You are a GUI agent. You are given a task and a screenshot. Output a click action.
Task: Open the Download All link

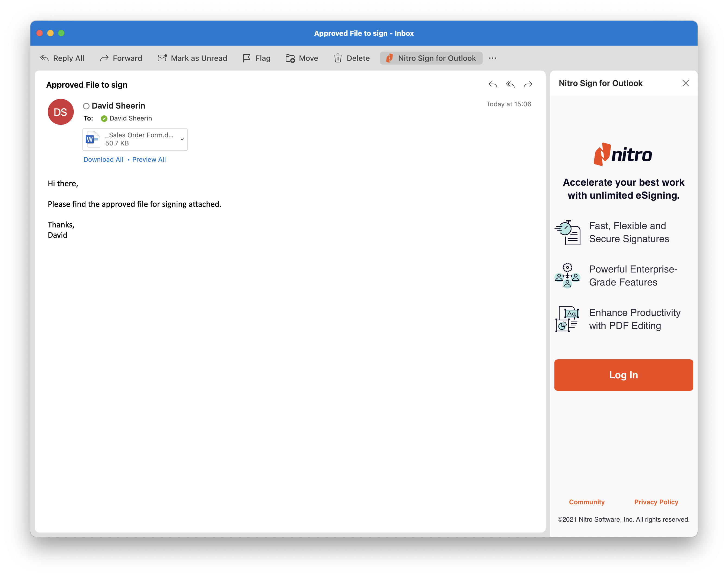(103, 159)
